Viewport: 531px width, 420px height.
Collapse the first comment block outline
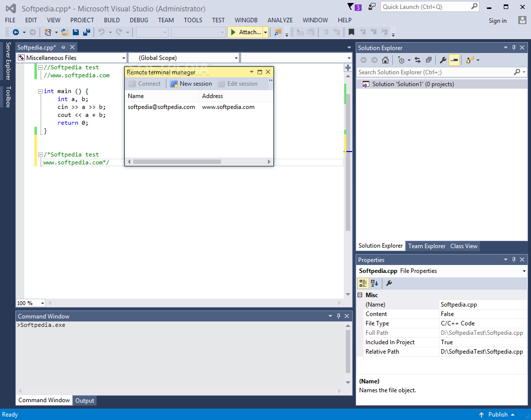(40, 67)
